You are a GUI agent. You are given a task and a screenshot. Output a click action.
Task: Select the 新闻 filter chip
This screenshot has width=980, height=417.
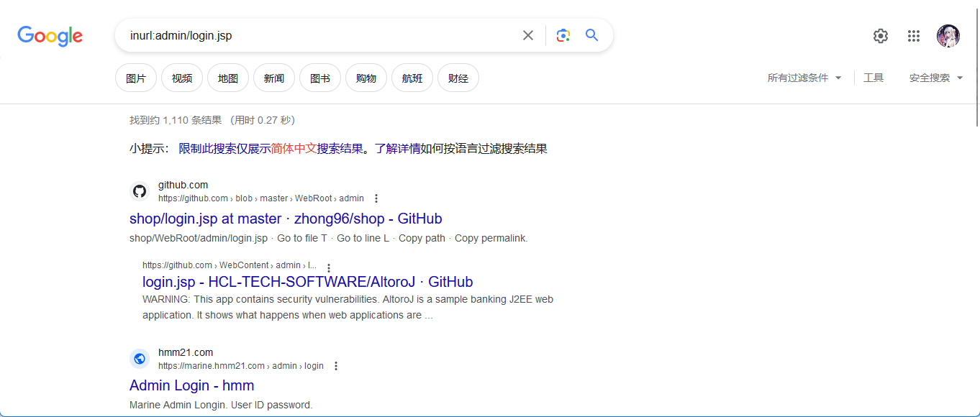(x=274, y=78)
